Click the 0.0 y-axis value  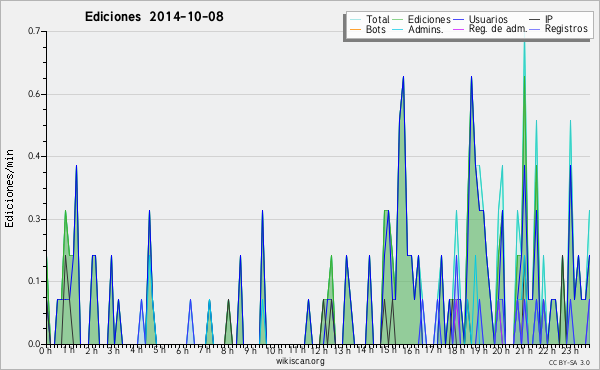[x=34, y=344]
